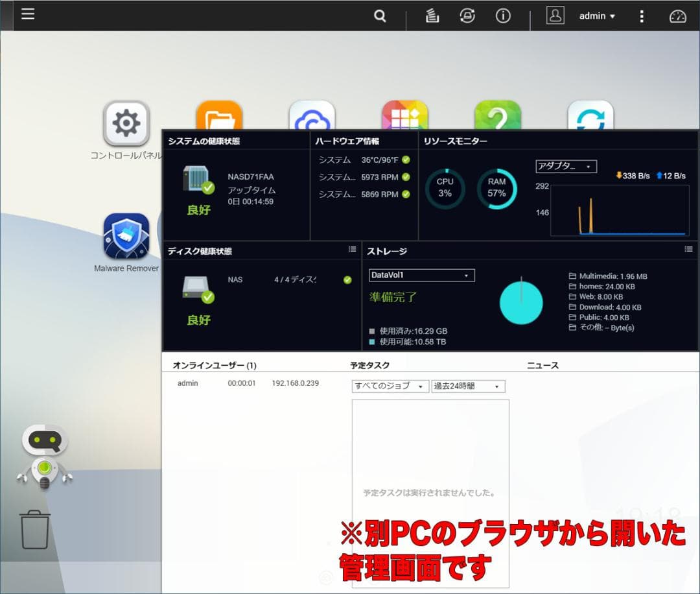Open the admin user menu
The image size is (700, 594).
(x=596, y=16)
